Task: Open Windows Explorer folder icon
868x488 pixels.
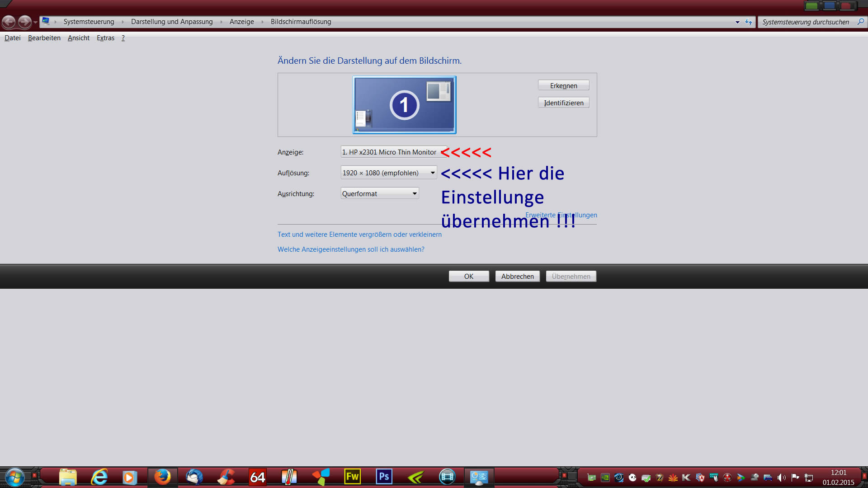Action: [x=68, y=477]
